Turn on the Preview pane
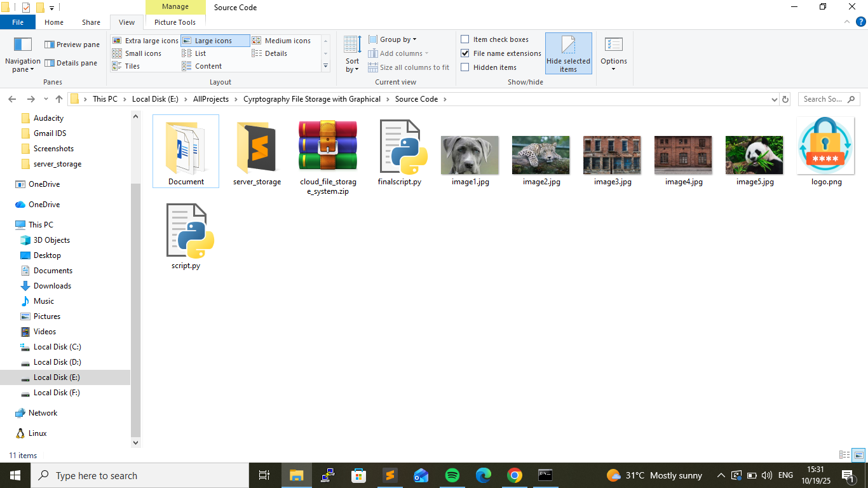The image size is (868, 488). tap(72, 44)
